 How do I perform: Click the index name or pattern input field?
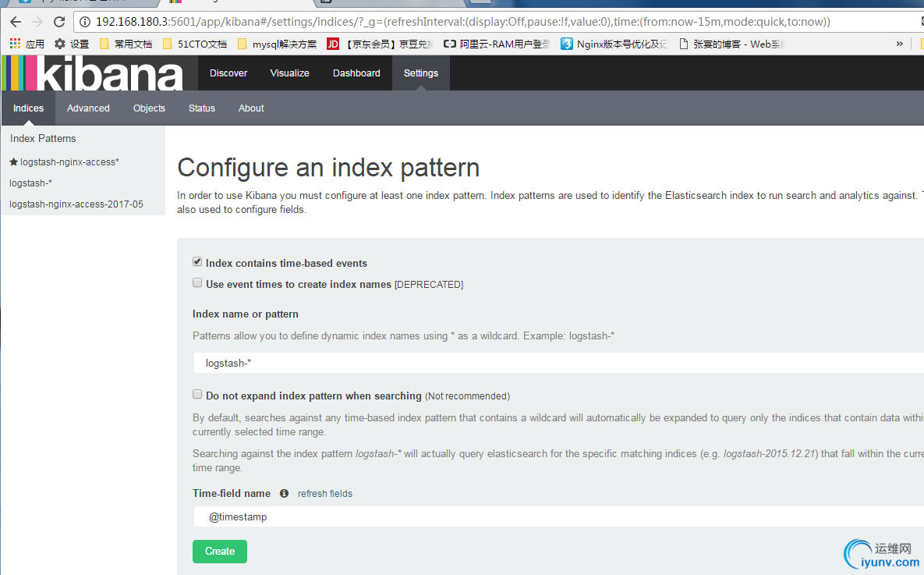pos(558,364)
